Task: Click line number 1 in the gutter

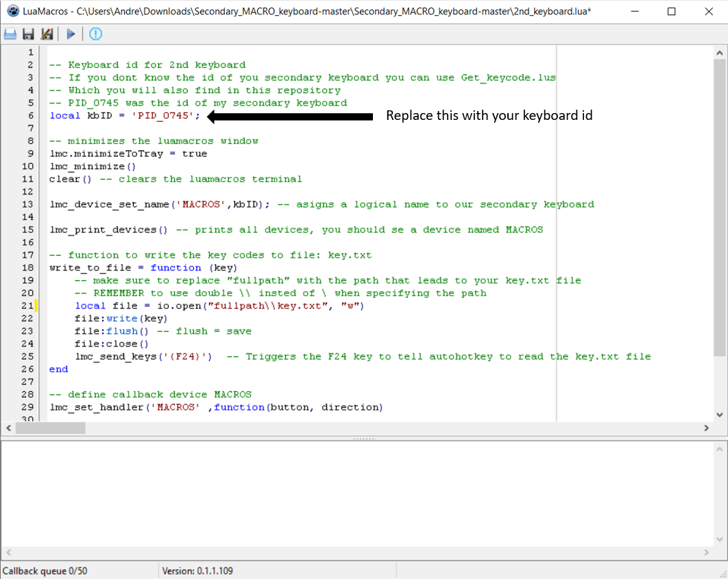Action: pyautogui.click(x=31, y=52)
